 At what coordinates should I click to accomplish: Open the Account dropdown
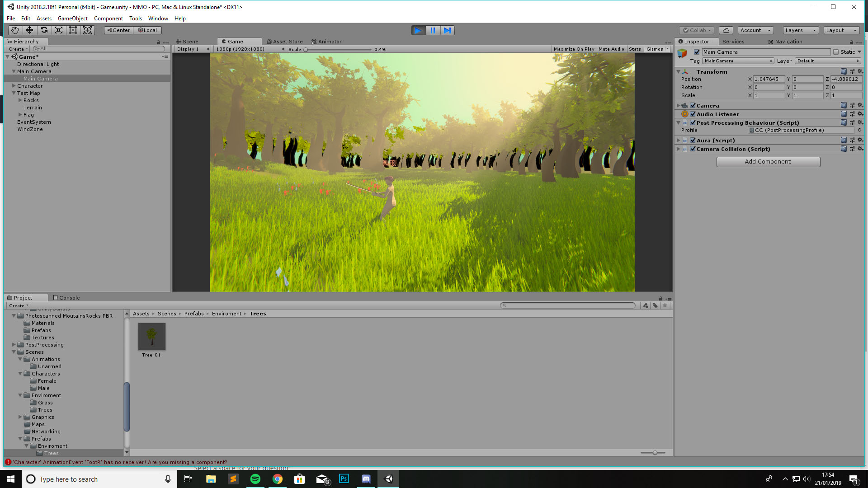tap(756, 30)
